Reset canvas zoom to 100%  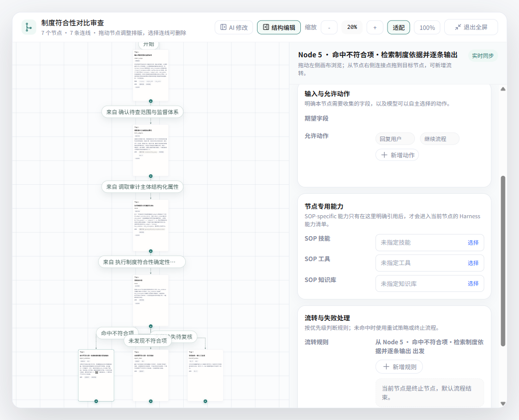coord(427,27)
